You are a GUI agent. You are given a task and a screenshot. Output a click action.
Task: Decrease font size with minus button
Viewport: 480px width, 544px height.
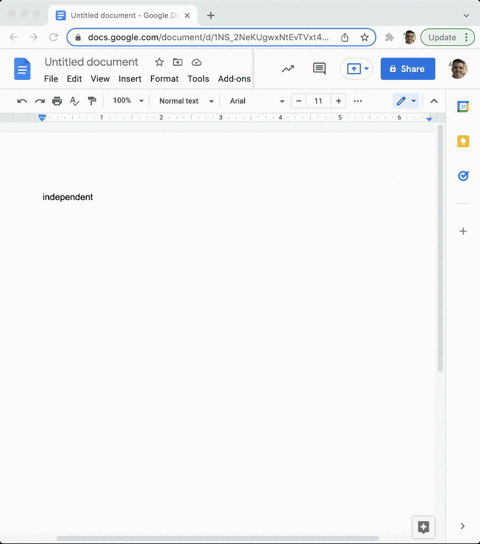[x=299, y=101]
